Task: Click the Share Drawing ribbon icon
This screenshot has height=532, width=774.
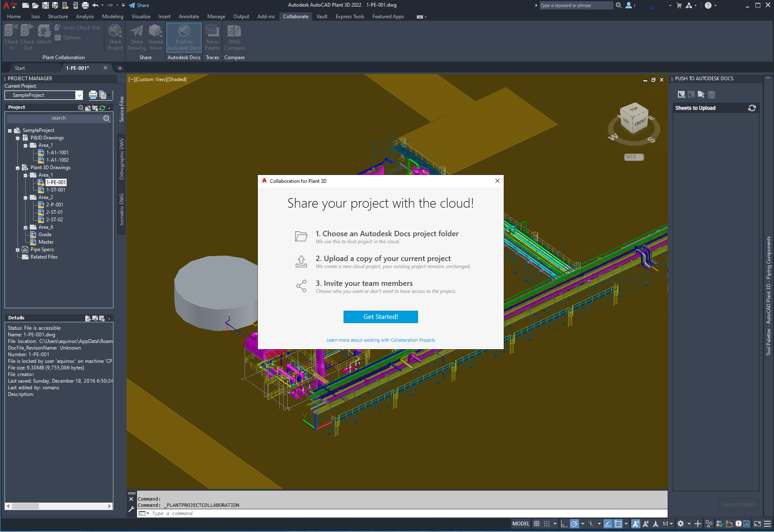Action: pyautogui.click(x=137, y=37)
